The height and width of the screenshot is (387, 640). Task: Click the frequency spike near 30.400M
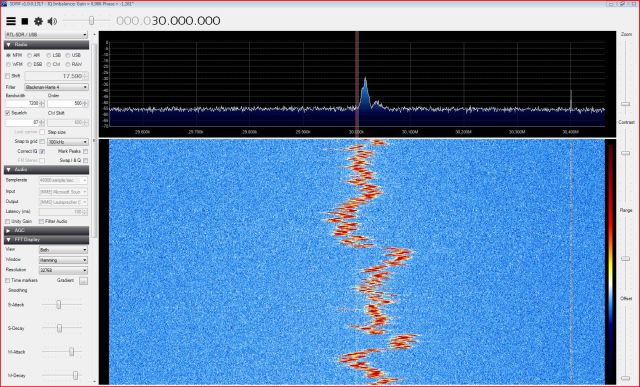pyautogui.click(x=571, y=100)
